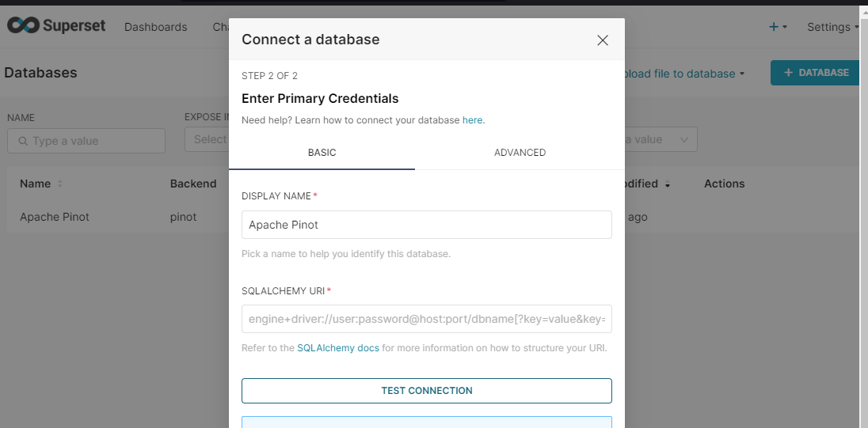Click the Name filter search box
Viewport: 868px width, 428px height.
[87, 141]
